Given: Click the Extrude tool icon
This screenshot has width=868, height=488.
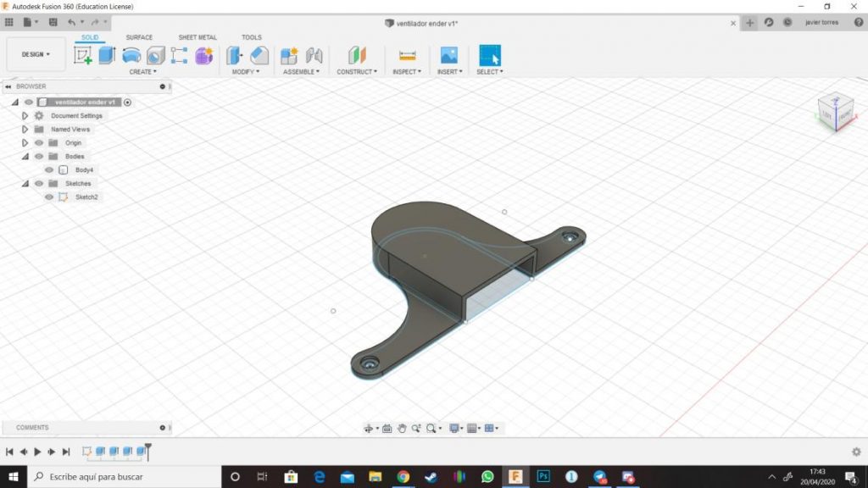Looking at the screenshot, I should pyautogui.click(x=107, y=56).
